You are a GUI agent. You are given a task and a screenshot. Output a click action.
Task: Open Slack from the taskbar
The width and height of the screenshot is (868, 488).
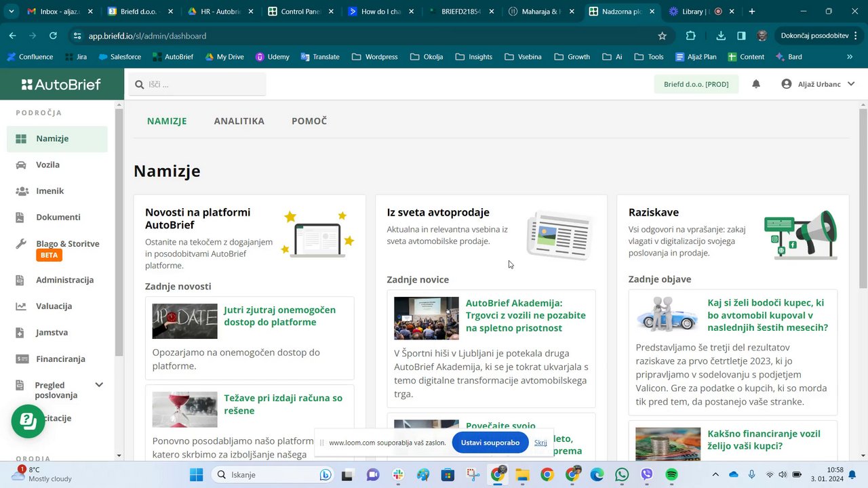click(398, 475)
